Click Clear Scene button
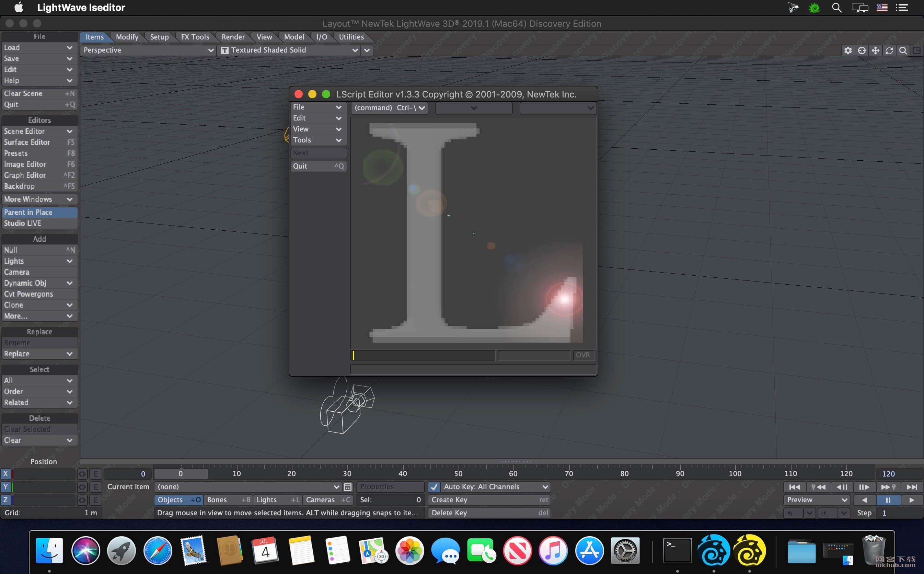This screenshot has height=574, width=924. click(x=39, y=93)
